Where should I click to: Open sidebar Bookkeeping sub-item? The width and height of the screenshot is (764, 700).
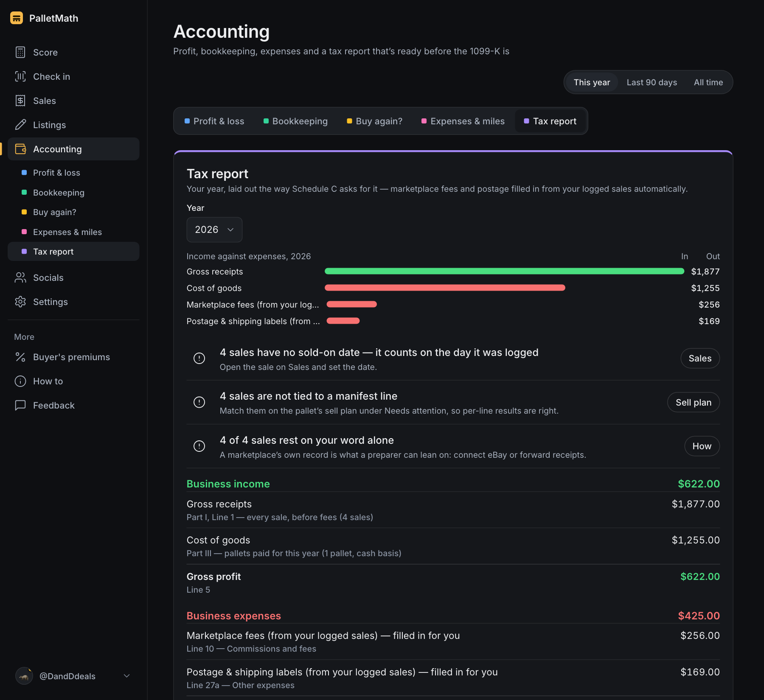point(73,192)
